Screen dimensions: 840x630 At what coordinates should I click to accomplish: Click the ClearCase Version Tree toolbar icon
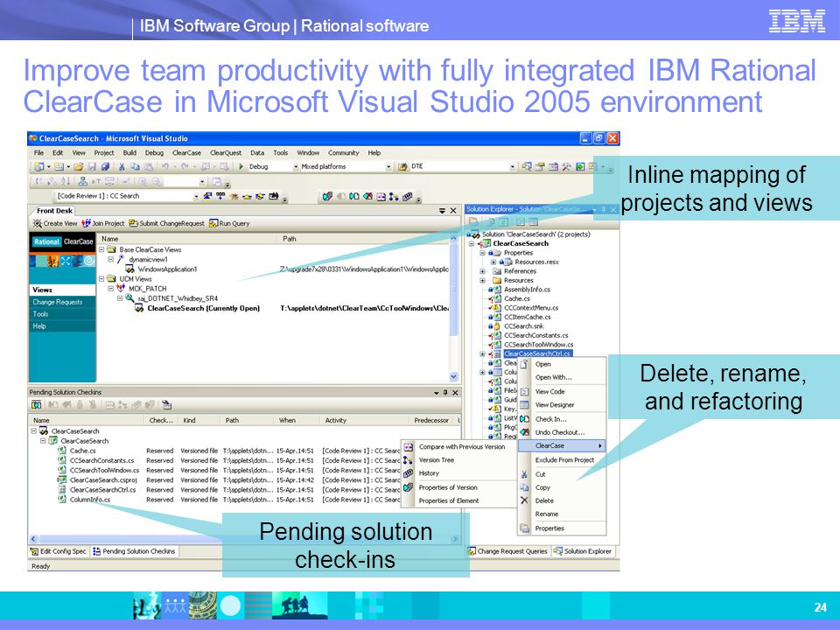coord(394,197)
